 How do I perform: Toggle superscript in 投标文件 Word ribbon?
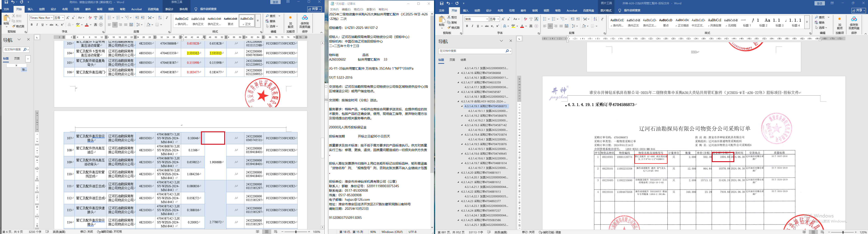pyautogui.click(x=497, y=26)
